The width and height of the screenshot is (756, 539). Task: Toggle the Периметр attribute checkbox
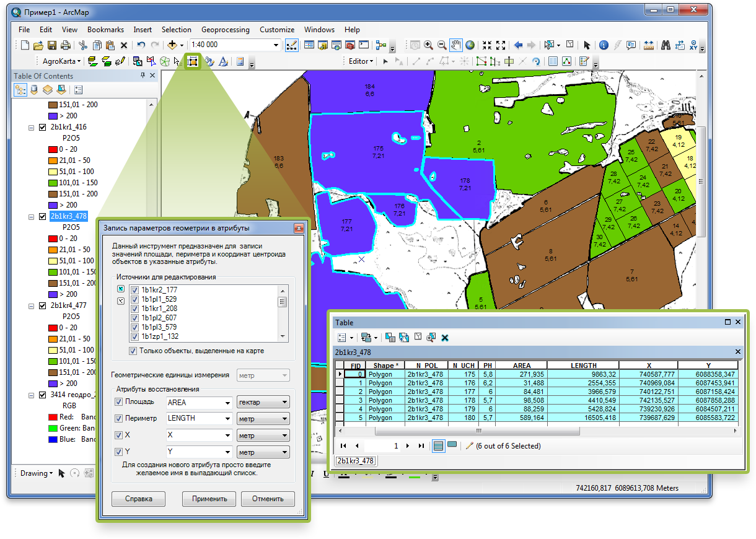[119, 419]
